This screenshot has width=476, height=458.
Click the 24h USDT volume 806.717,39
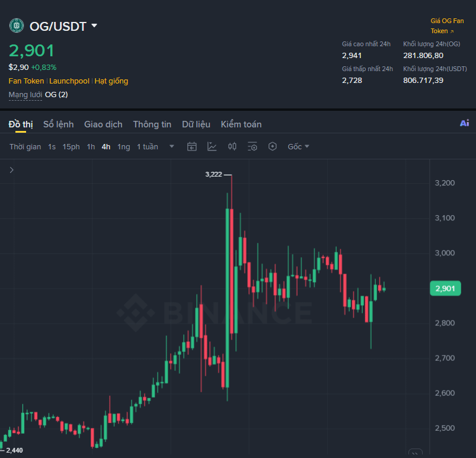(x=423, y=81)
